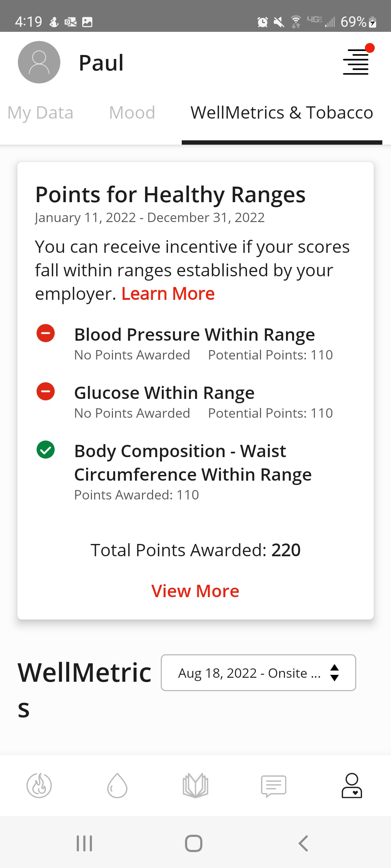This screenshot has height=868, width=391.
Task: Open the flame activity icon in bottom bar
Action: [x=39, y=786]
